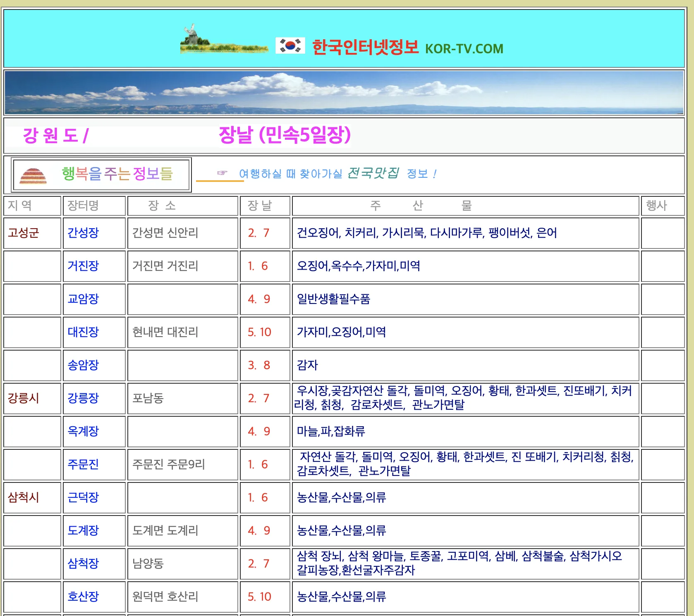Click the Korean flag icon
The height and width of the screenshot is (616, 694).
(x=290, y=45)
